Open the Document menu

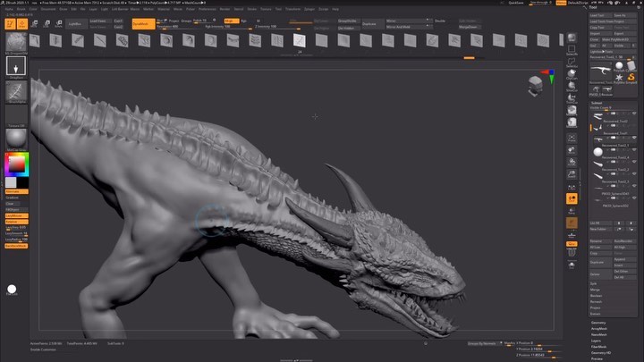tap(48, 9)
